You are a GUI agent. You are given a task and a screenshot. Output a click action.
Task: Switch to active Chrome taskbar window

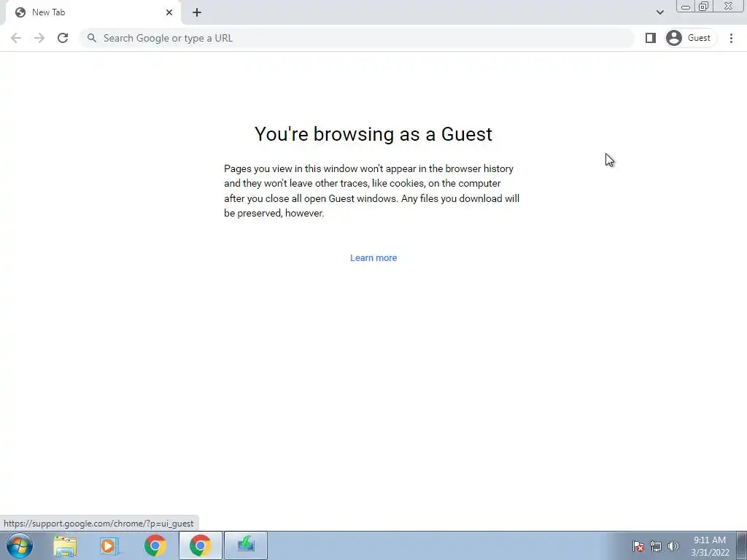(201, 545)
